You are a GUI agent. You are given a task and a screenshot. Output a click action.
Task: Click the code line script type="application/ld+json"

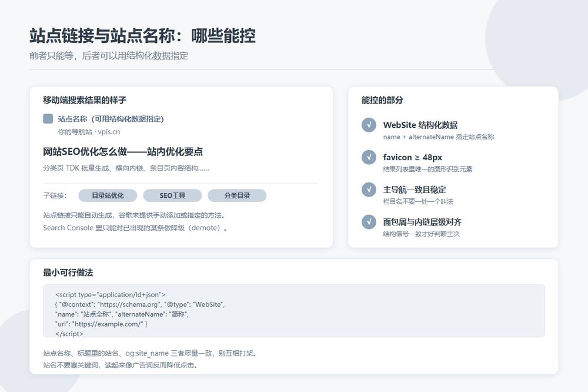click(111, 295)
